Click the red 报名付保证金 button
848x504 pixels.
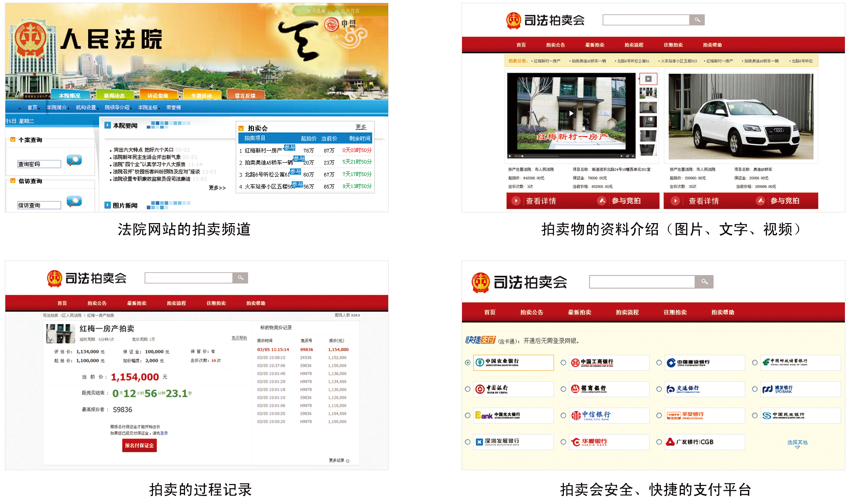pyautogui.click(x=139, y=445)
